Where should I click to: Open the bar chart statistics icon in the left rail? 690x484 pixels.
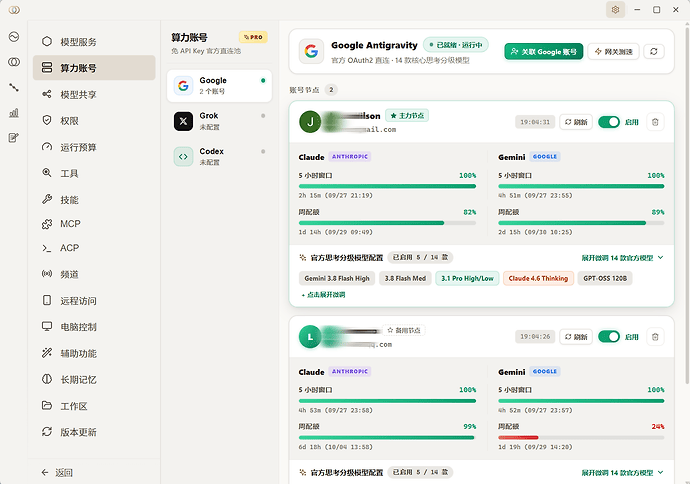point(14,113)
